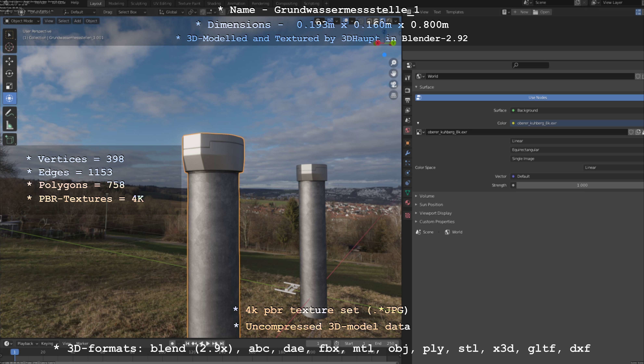644x364 pixels.
Task: Switch to the UV Editing workspace tab
Action: pyautogui.click(x=162, y=4)
